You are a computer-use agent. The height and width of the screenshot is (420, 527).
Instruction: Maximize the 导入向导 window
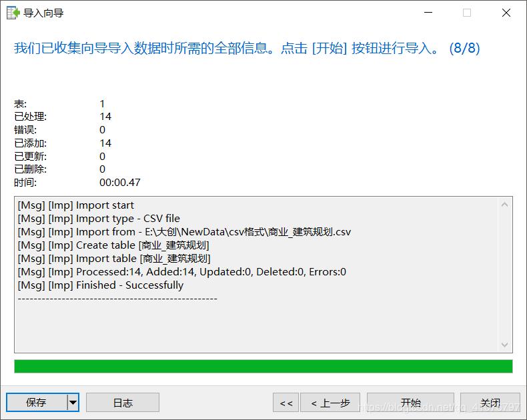tap(466, 13)
